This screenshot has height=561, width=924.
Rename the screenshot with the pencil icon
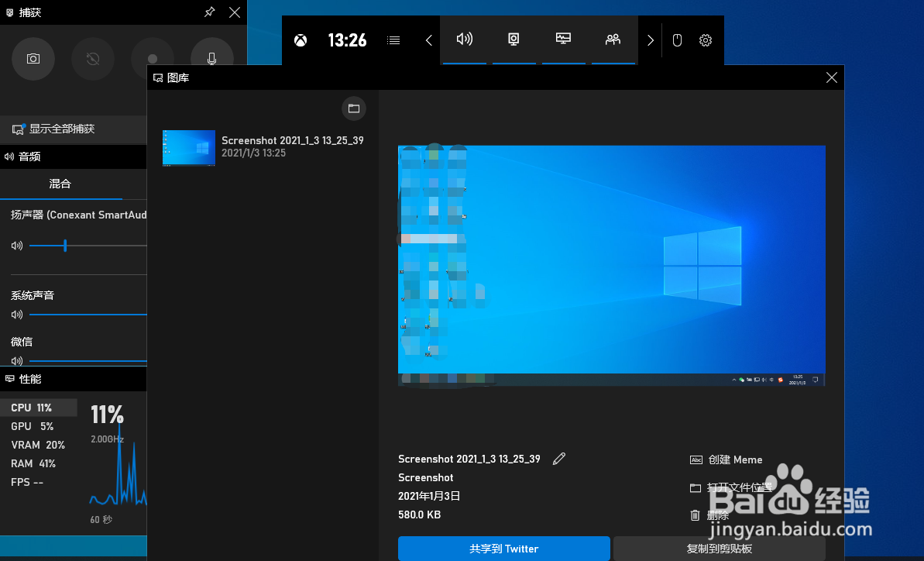coord(558,459)
